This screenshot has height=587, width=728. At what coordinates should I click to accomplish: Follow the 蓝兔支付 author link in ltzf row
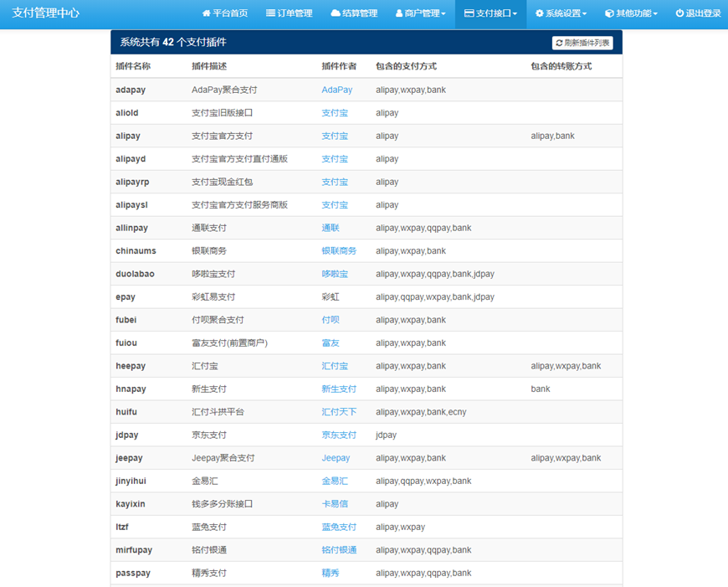(339, 527)
